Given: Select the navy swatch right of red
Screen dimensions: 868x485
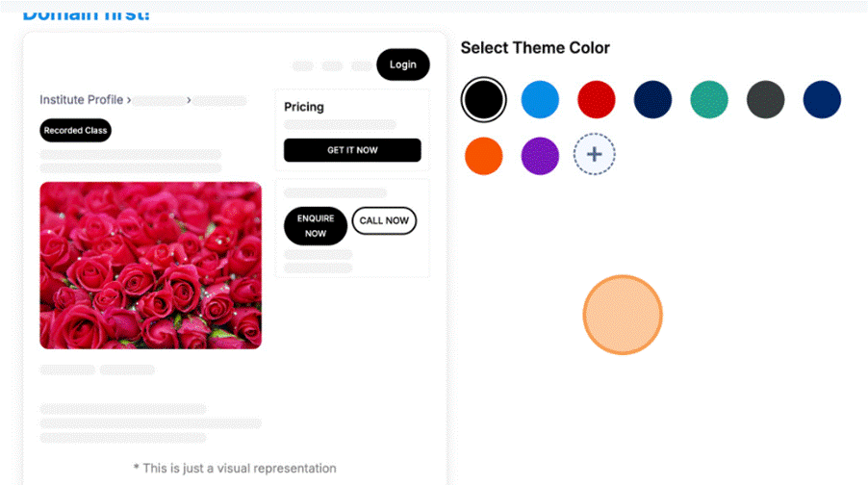Looking at the screenshot, I should click(x=652, y=99).
